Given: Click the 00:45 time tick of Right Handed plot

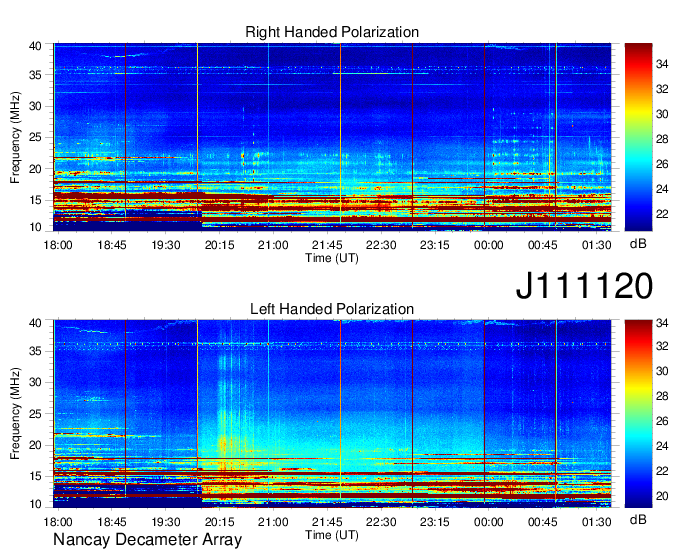Looking at the screenshot, I should click(x=543, y=245).
